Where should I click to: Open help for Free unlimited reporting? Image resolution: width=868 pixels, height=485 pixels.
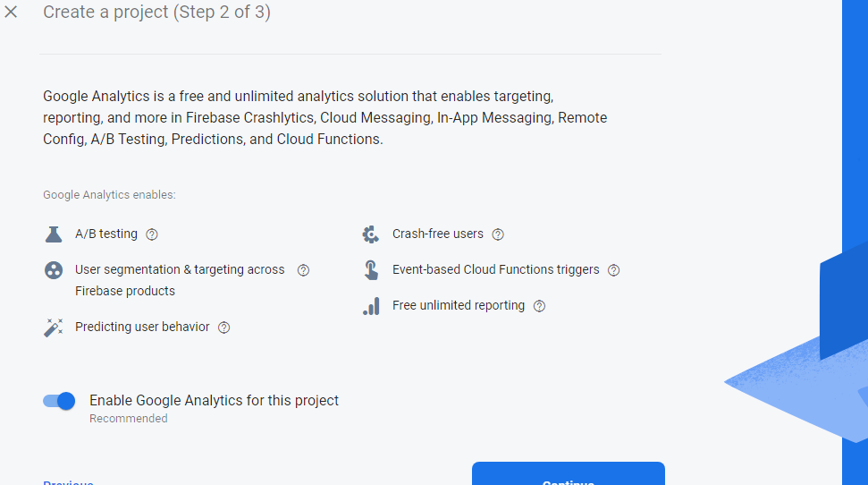539,306
